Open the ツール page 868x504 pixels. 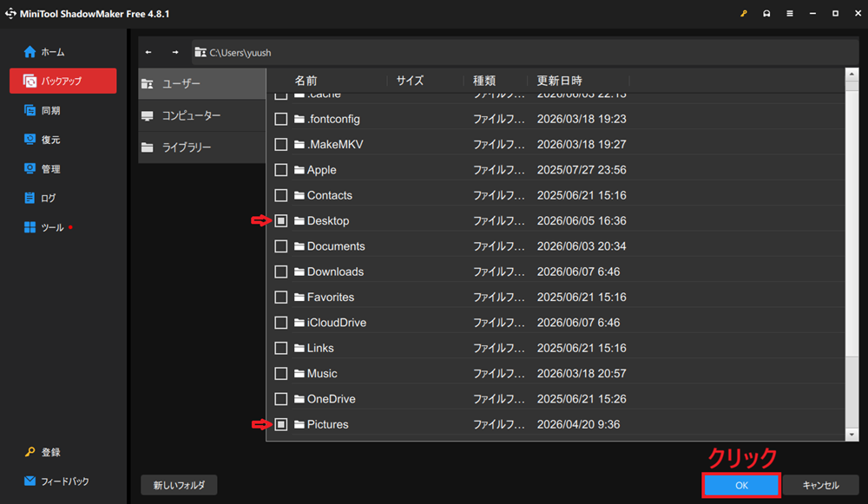tap(53, 227)
